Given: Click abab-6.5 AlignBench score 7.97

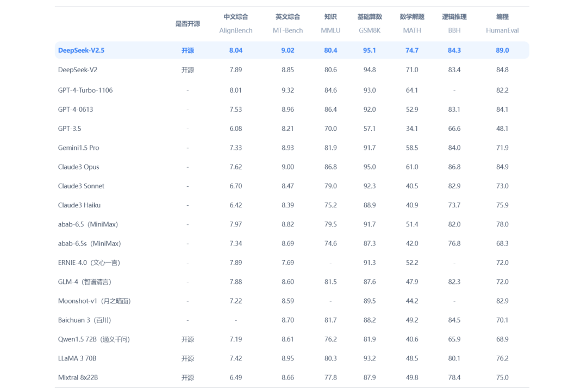Looking at the screenshot, I should pos(236,224).
